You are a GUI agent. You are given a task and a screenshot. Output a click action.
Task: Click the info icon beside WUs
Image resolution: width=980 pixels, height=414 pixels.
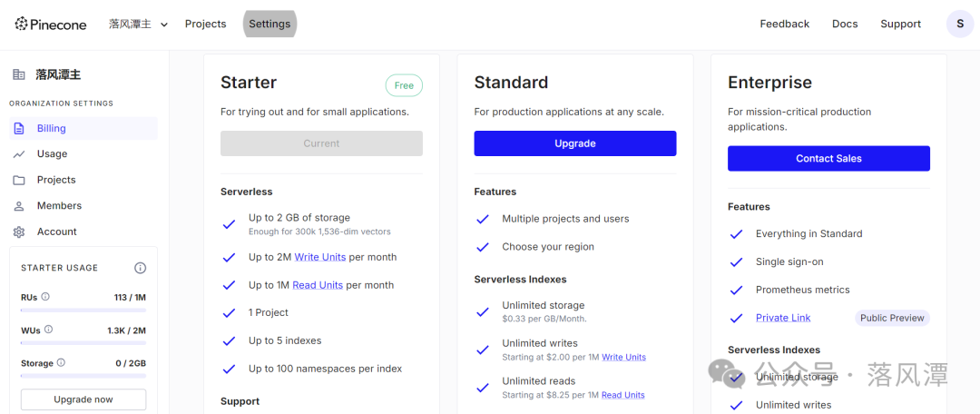coord(49,330)
